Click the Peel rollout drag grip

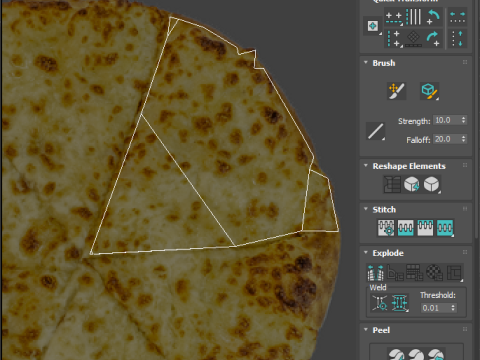[465, 329]
